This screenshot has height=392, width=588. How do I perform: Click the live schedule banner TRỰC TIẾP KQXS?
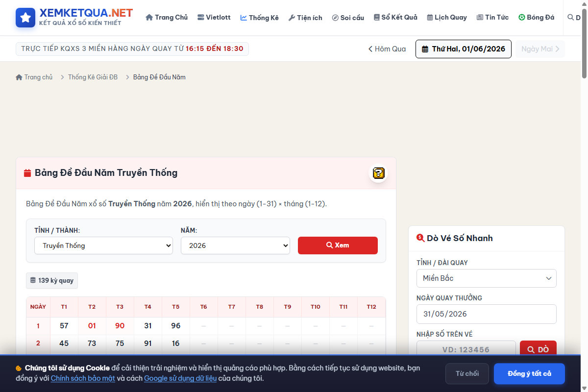click(132, 49)
